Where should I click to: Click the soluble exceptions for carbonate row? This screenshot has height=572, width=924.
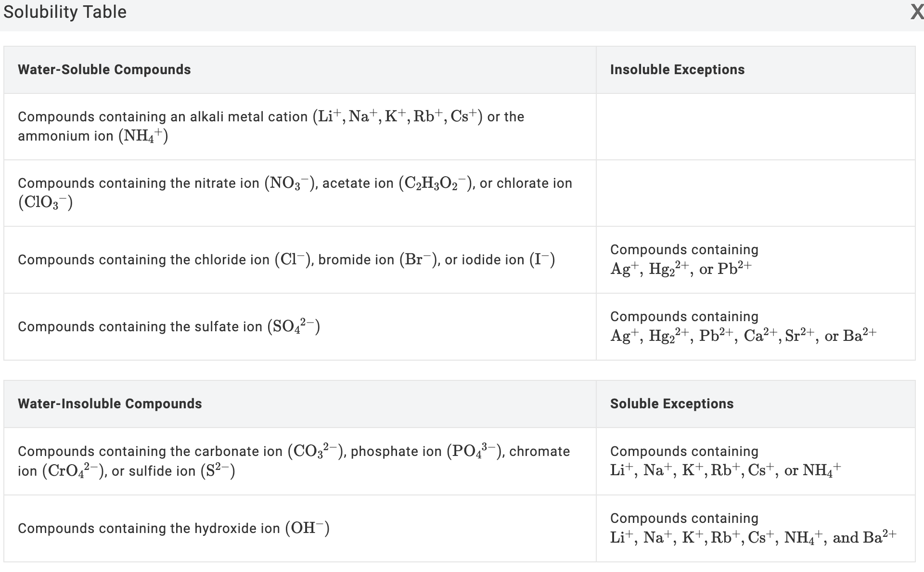(x=725, y=461)
